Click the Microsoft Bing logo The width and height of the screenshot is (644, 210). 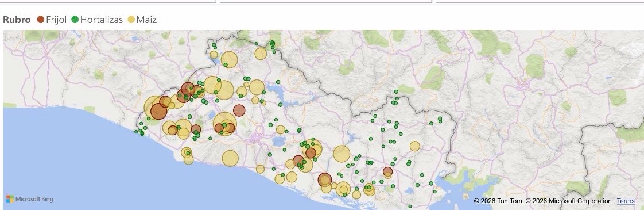pyautogui.click(x=30, y=199)
